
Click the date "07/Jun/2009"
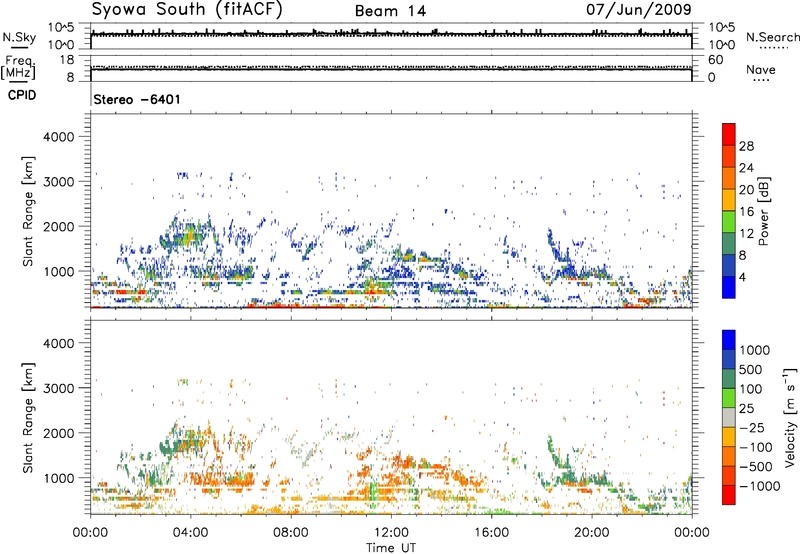pyautogui.click(x=639, y=9)
